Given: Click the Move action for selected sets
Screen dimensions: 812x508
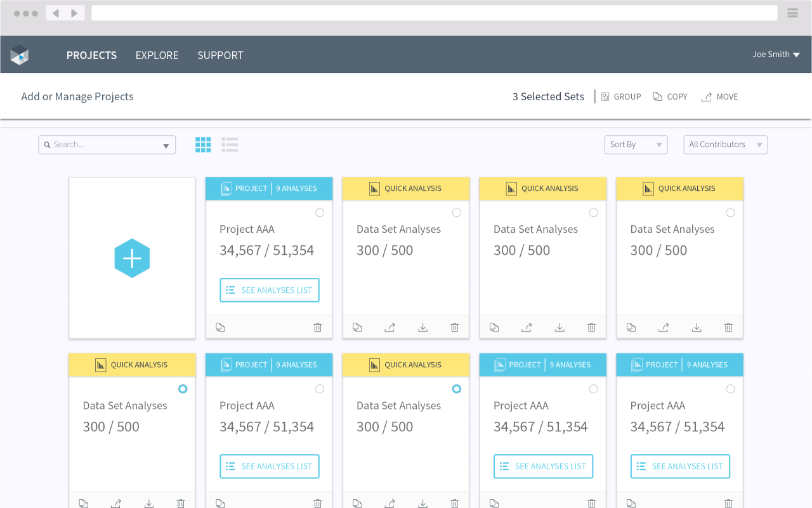Looking at the screenshot, I should point(719,97).
